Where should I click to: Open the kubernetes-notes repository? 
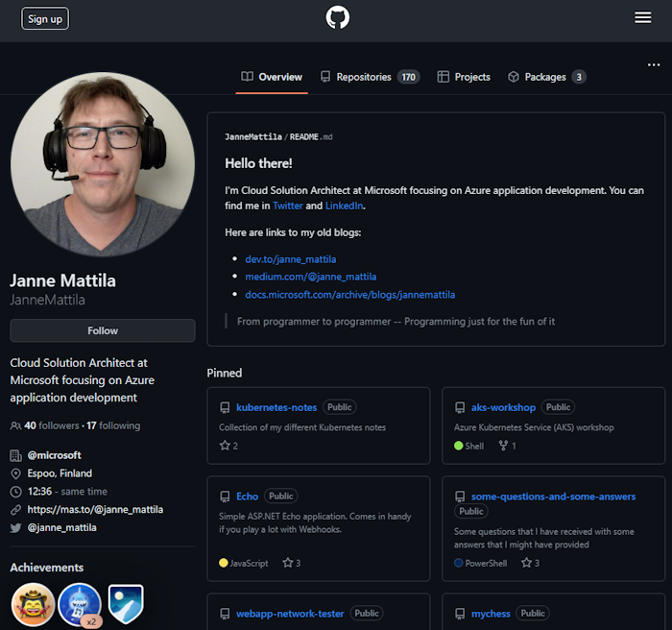click(x=276, y=407)
